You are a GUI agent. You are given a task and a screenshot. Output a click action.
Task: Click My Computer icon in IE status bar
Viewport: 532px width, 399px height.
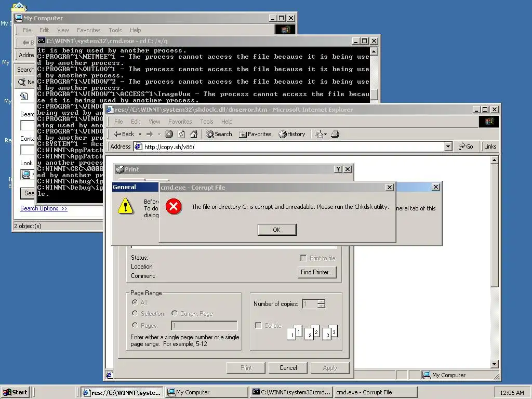pos(426,375)
